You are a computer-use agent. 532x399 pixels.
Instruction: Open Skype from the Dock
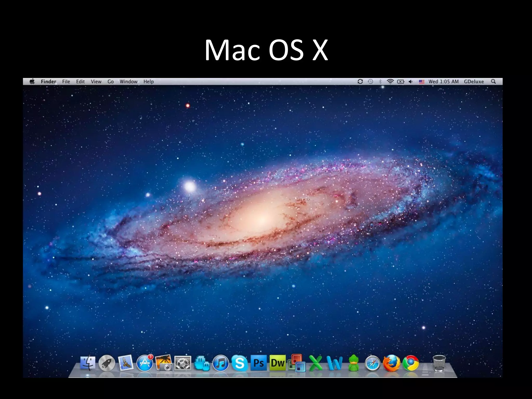(x=240, y=363)
